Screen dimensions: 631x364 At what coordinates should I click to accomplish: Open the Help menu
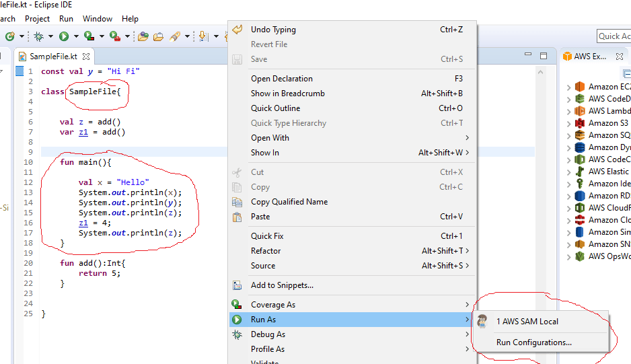click(130, 19)
